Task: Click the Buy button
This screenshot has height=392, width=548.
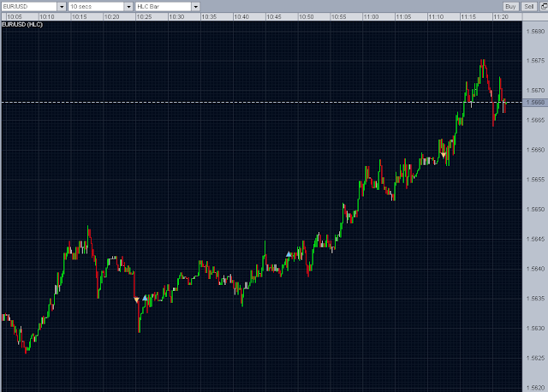Action: [510, 7]
